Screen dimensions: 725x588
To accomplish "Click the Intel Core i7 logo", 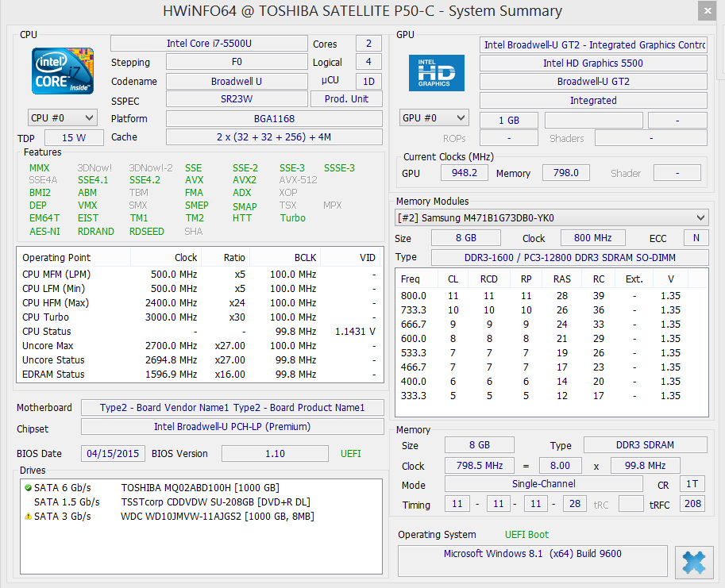I will [62, 71].
